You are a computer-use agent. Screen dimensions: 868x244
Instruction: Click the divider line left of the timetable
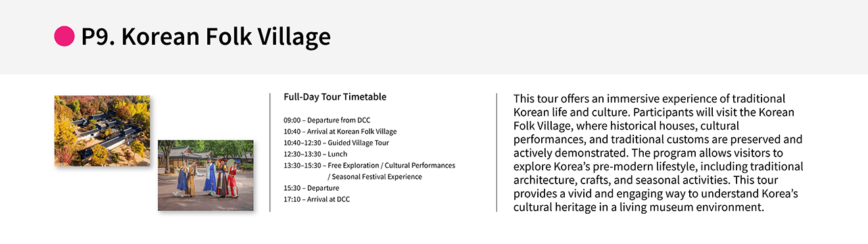tap(270, 152)
